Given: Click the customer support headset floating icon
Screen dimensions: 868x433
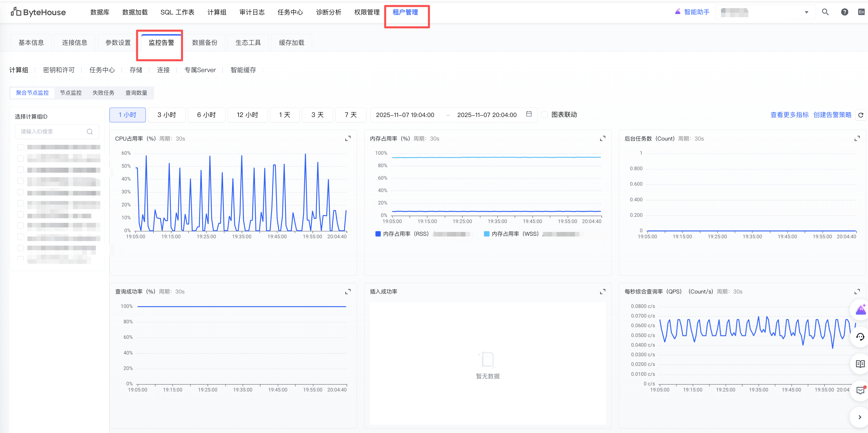Looking at the screenshot, I should pos(860,337).
